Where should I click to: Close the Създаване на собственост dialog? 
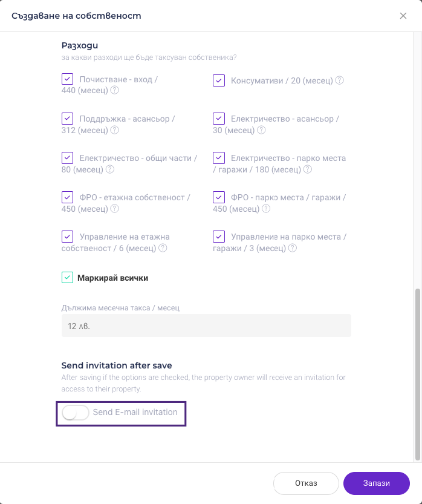tap(403, 16)
